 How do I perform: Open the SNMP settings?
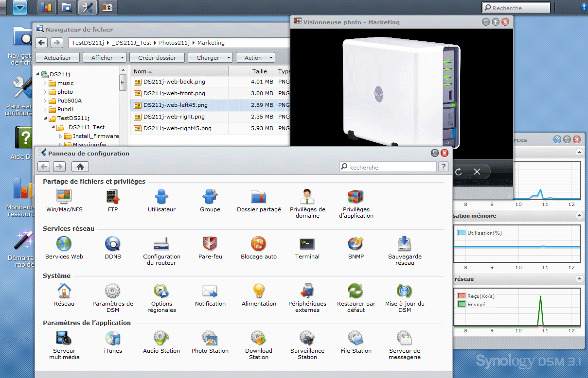(x=356, y=248)
